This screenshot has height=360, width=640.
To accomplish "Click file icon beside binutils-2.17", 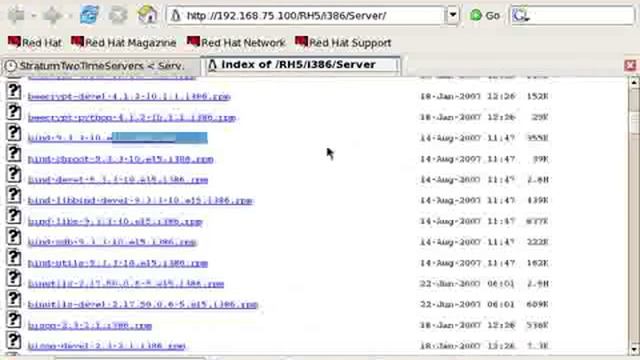I will click(x=13, y=279).
